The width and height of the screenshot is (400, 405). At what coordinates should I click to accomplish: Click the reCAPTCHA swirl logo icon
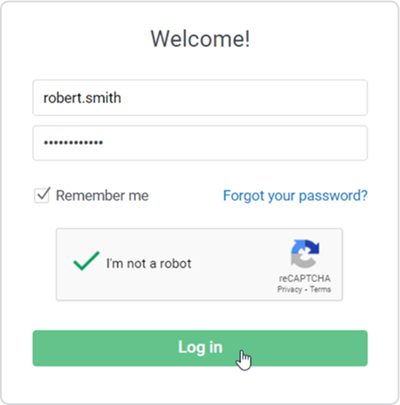[305, 254]
